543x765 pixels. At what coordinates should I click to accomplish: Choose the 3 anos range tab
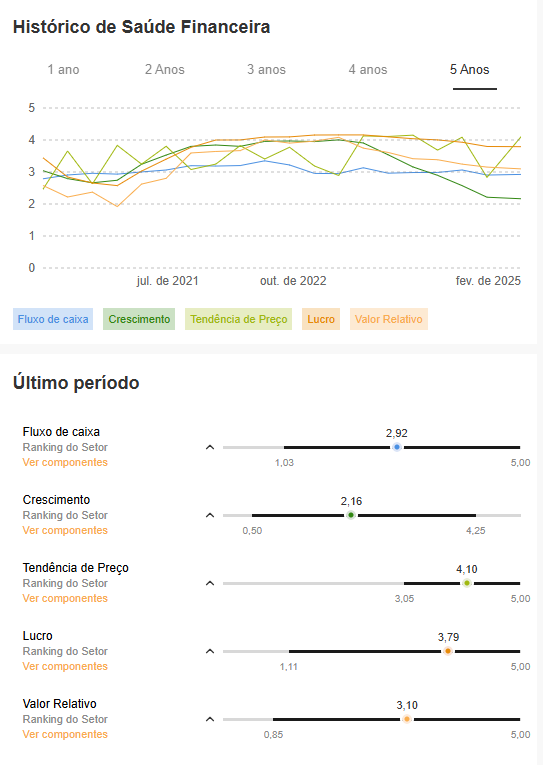(266, 70)
